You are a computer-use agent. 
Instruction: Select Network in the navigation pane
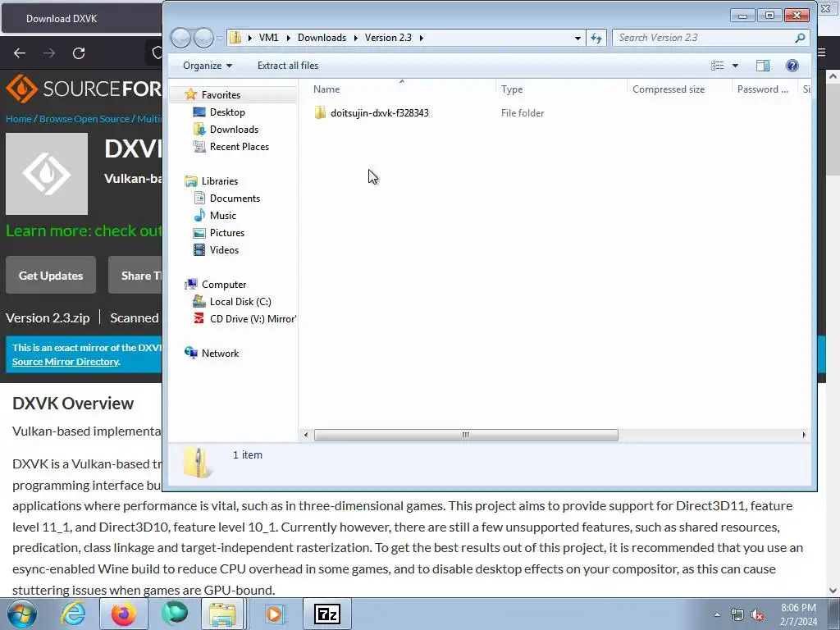tap(220, 353)
